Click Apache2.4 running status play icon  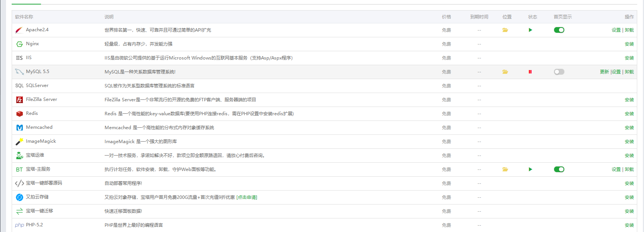point(530,30)
